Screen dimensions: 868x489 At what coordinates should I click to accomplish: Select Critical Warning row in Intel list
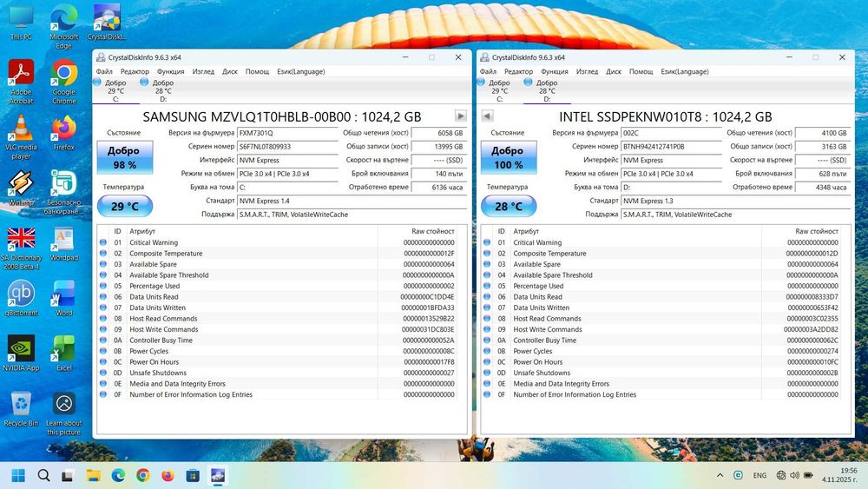661,242
